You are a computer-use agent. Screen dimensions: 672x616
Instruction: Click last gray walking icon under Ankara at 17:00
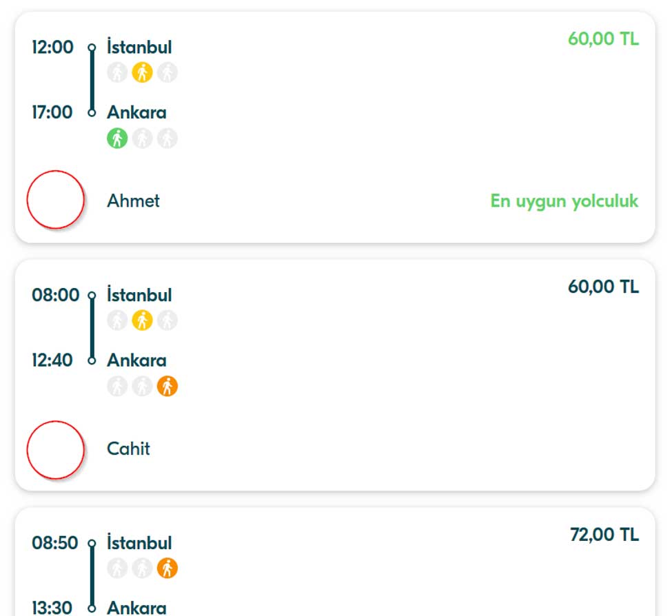pos(167,138)
